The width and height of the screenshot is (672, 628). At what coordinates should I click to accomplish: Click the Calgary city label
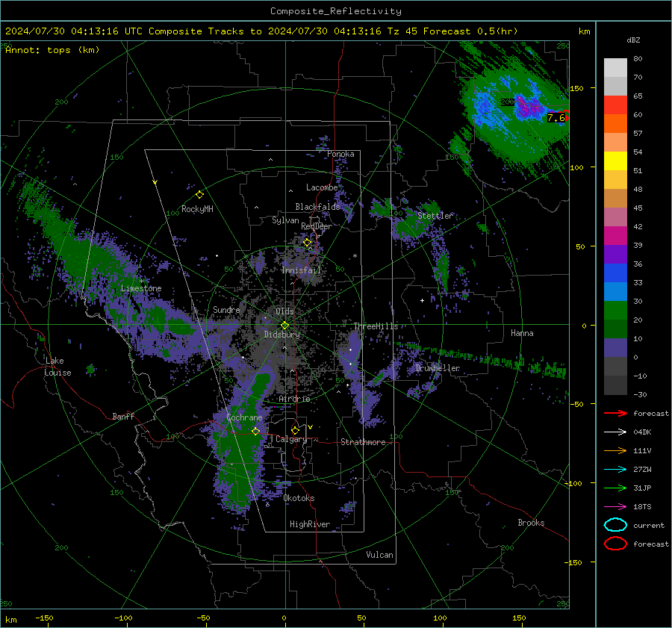click(x=291, y=439)
